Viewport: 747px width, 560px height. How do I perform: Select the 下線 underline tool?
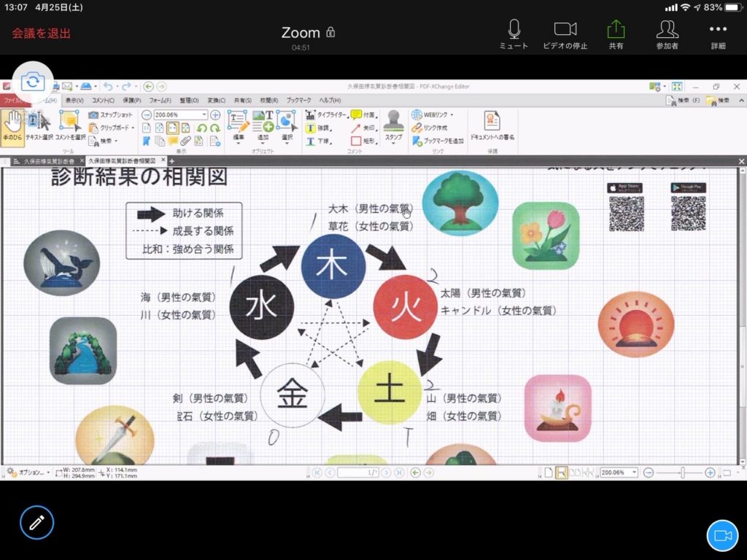point(317,139)
